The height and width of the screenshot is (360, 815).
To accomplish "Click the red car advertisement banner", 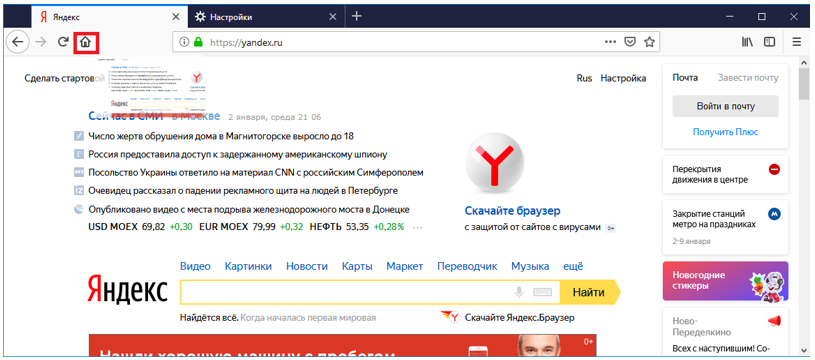I will (343, 345).
